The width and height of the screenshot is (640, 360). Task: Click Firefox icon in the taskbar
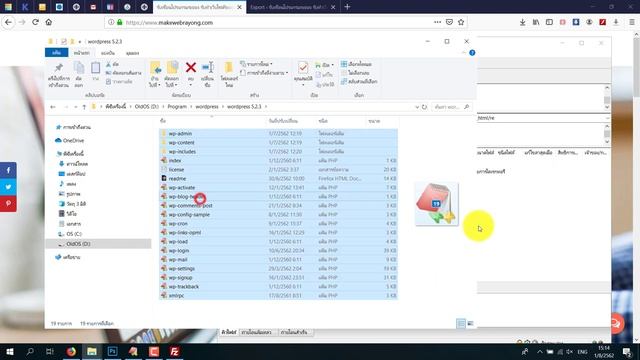[x=71, y=352]
